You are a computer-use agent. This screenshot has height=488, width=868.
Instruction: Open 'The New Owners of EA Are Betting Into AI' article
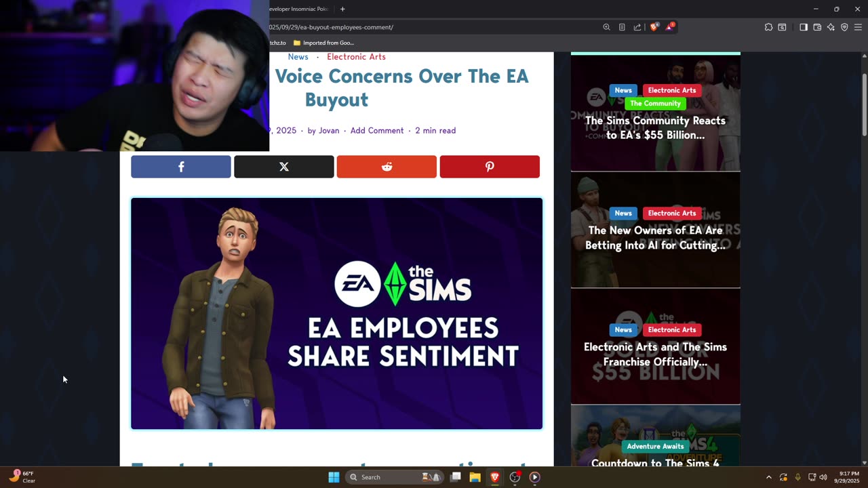click(655, 238)
